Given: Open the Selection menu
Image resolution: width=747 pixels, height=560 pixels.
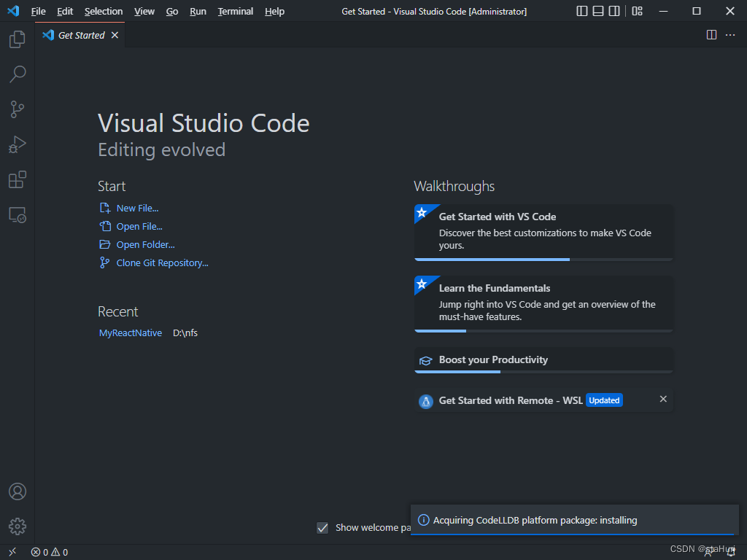Looking at the screenshot, I should click(x=104, y=12).
